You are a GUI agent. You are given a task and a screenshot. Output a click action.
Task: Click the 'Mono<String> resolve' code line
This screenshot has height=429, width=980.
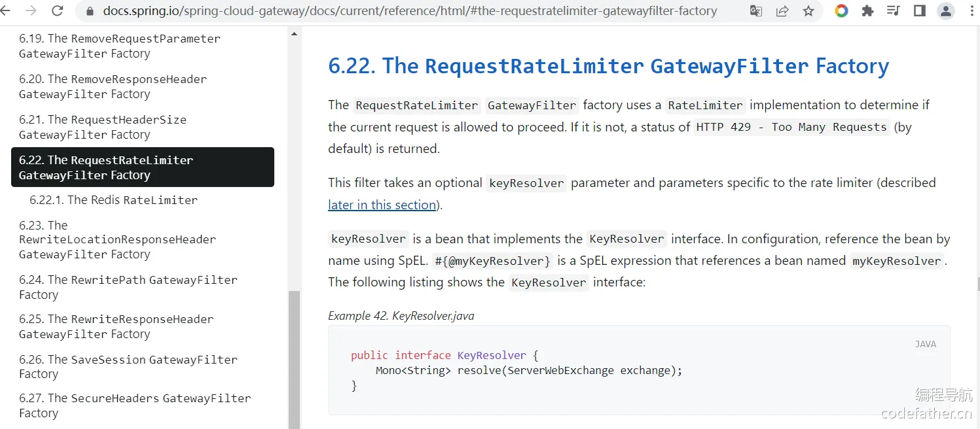pos(529,370)
